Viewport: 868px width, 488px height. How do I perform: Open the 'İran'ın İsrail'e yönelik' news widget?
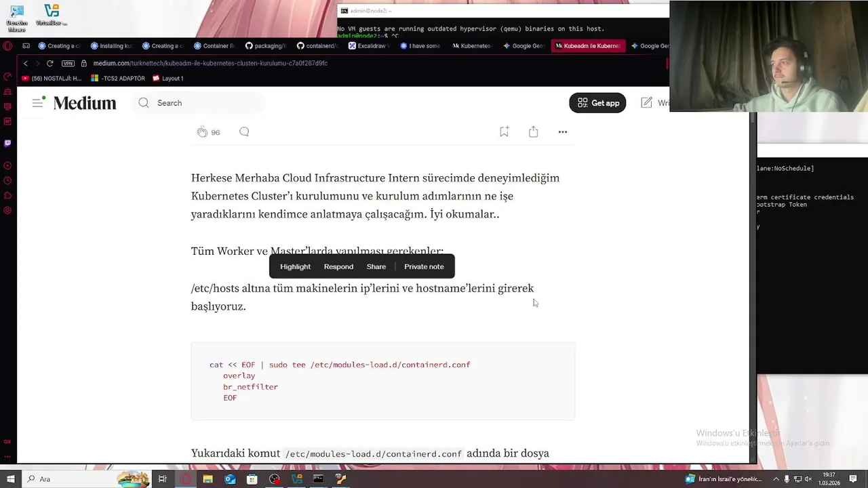(x=724, y=479)
